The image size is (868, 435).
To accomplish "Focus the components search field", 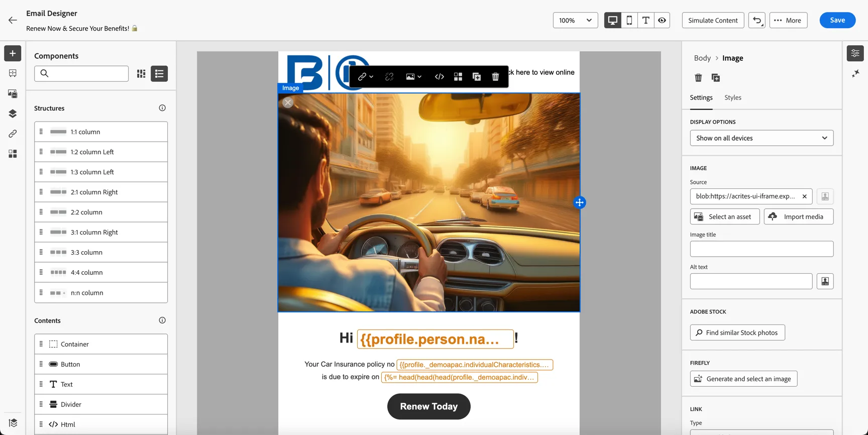I will [81, 74].
